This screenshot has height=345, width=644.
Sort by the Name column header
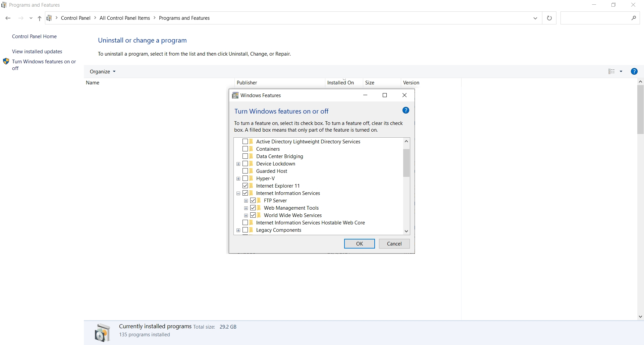(159, 83)
